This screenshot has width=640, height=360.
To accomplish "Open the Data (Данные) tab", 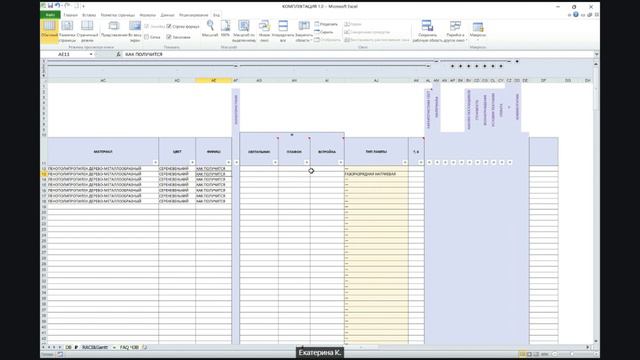I will coord(167,15).
